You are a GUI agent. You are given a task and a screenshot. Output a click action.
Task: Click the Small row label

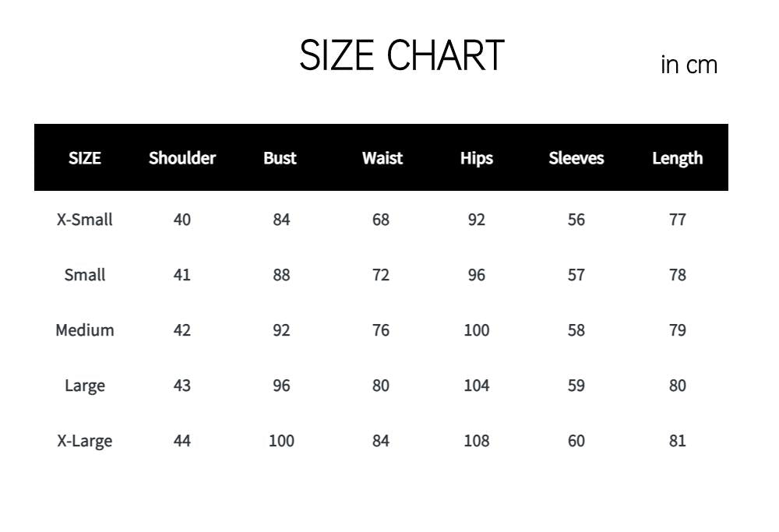[84, 275]
